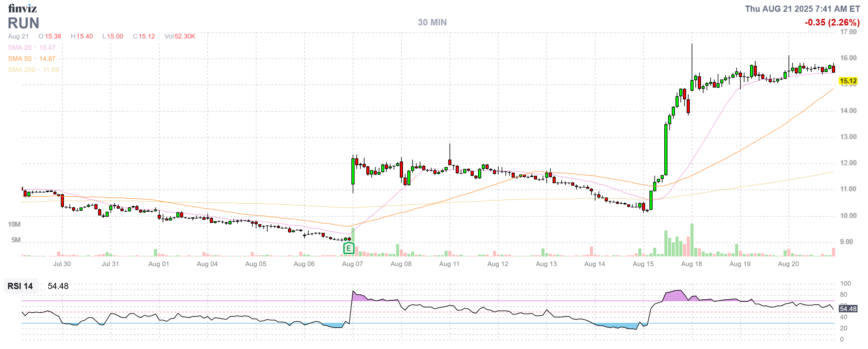Click the RUN ticker symbol
This screenshot has width=868, height=349.
(23, 23)
